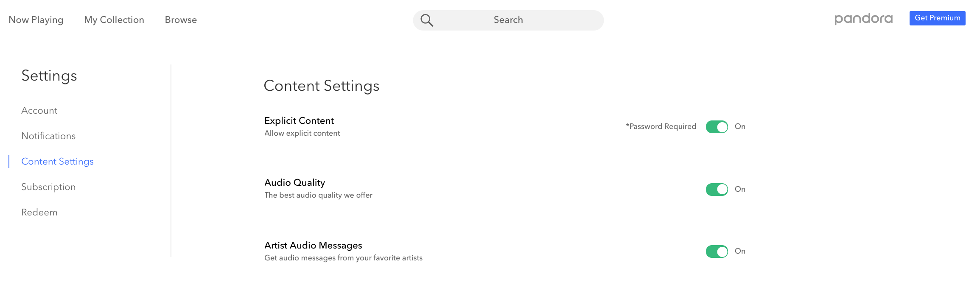Image resolution: width=980 pixels, height=285 pixels.
Task: Click the Explicit Content label text
Action: point(299,120)
